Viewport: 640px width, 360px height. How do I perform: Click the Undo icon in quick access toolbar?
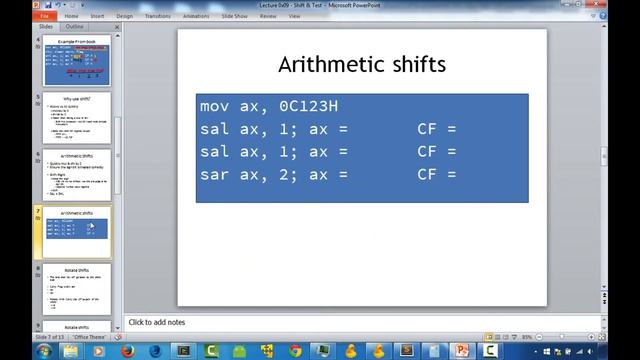tap(58, 5)
